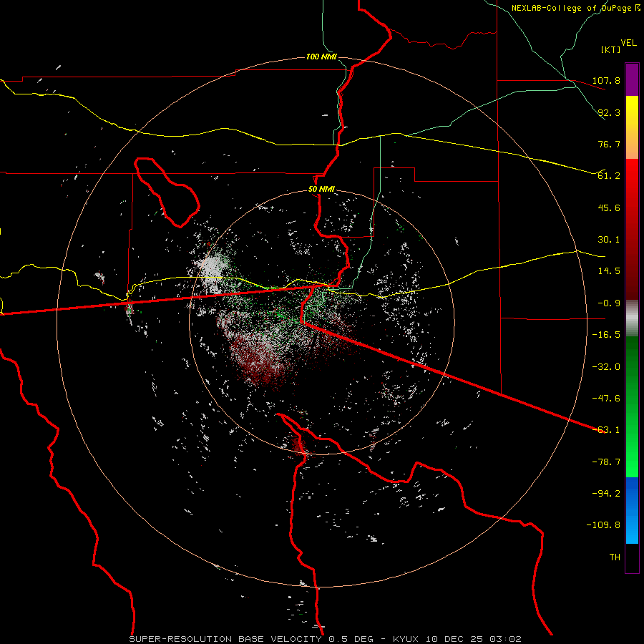Viewport: 644px width, 644px height.
Task: Click the 100 NMI range ring label
Action: pyautogui.click(x=321, y=57)
